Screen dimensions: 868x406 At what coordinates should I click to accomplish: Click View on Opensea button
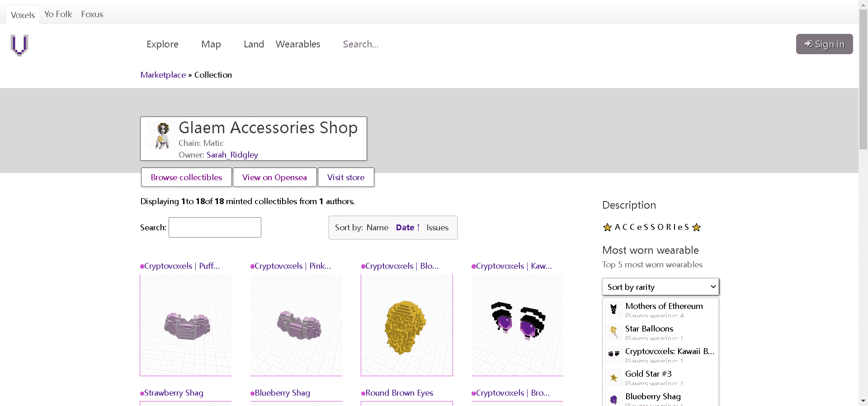(274, 177)
